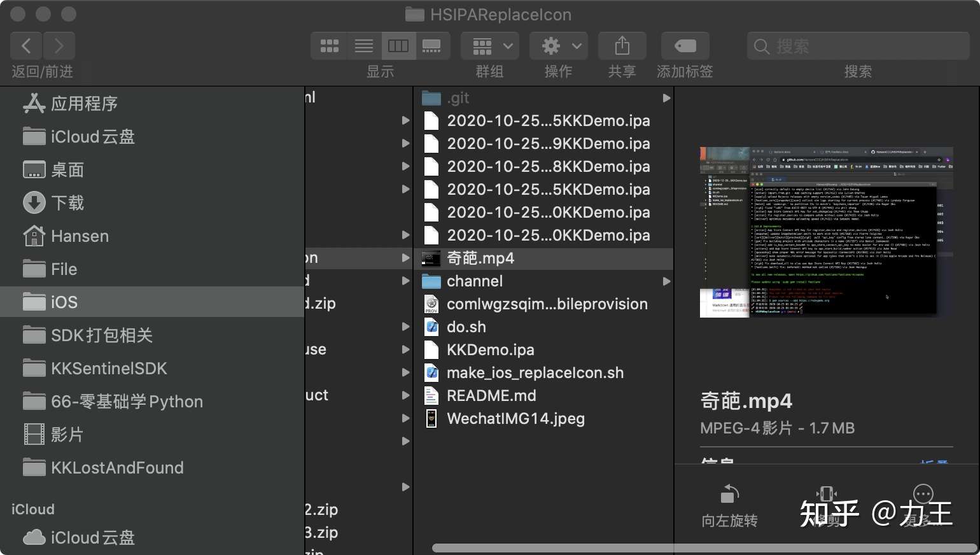Open the Downloads sidebar item
The width and height of the screenshot is (980, 555).
[x=153, y=203]
